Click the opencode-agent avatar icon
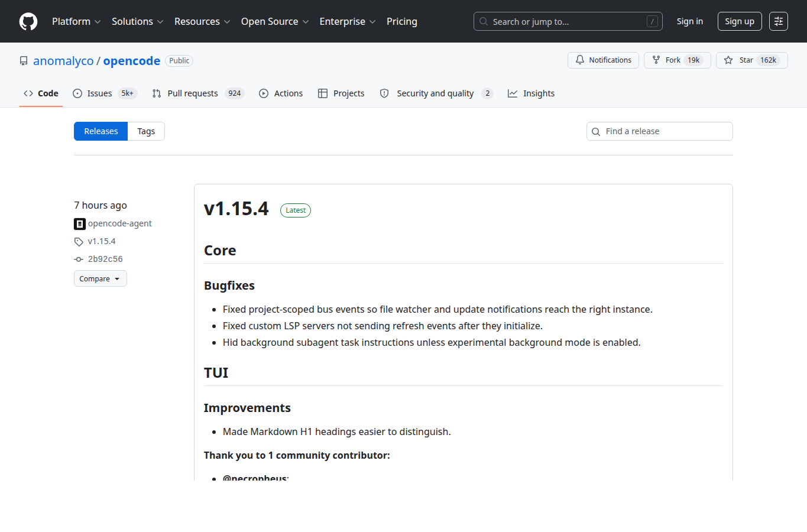This screenshot has width=807, height=532. click(x=80, y=224)
